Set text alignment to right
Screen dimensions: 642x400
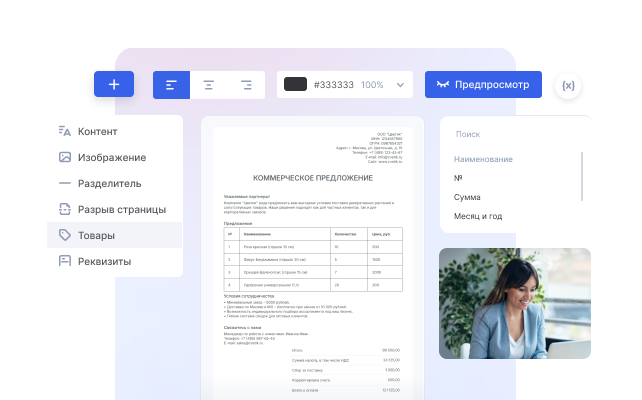click(246, 85)
